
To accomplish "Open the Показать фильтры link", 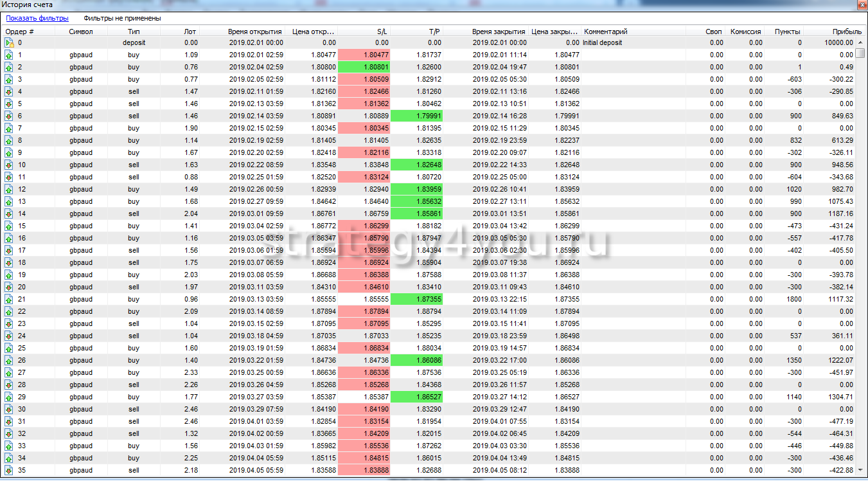I will 37,19.
